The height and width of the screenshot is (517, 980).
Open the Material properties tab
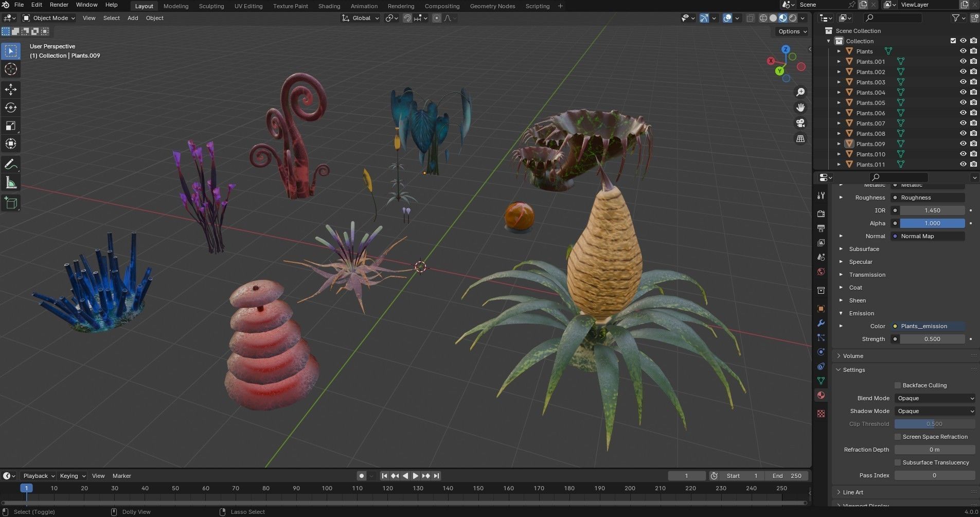(x=821, y=395)
